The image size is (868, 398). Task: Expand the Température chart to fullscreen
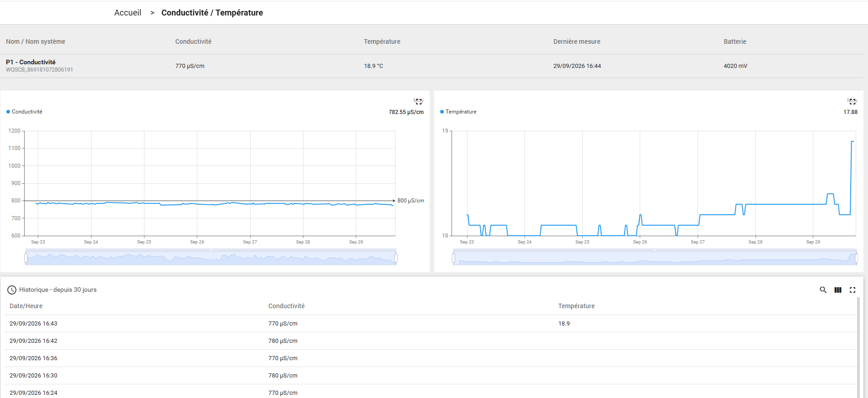853,102
